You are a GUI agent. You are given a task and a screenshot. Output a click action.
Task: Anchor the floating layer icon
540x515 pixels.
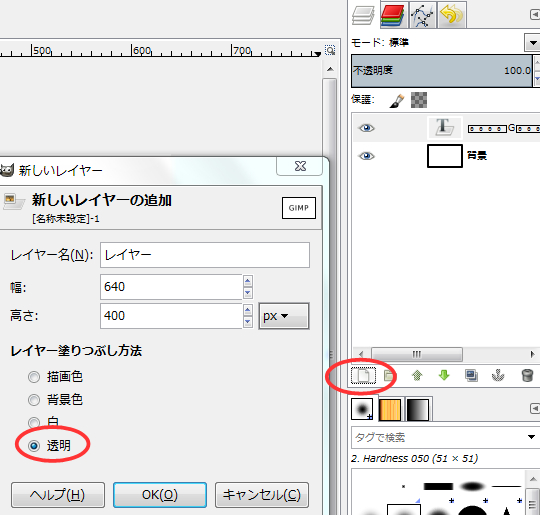coord(498,375)
